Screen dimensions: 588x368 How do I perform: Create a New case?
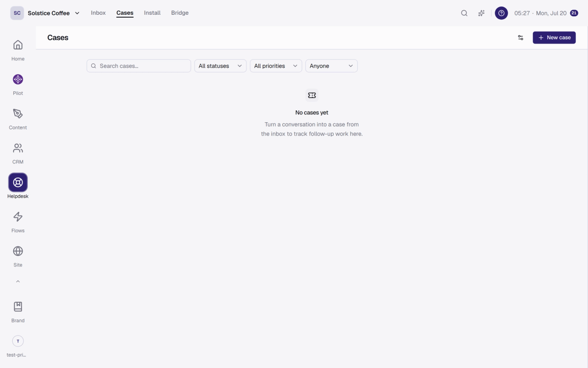[554, 38]
